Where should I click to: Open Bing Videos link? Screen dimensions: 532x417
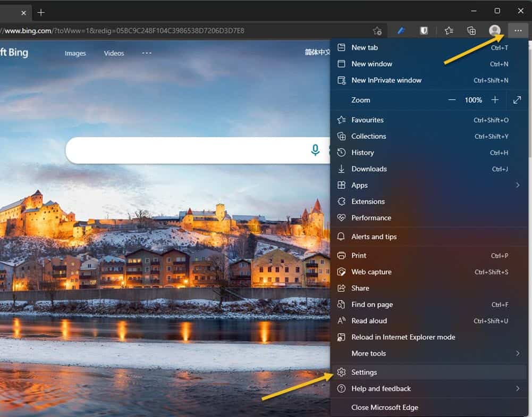tap(114, 53)
